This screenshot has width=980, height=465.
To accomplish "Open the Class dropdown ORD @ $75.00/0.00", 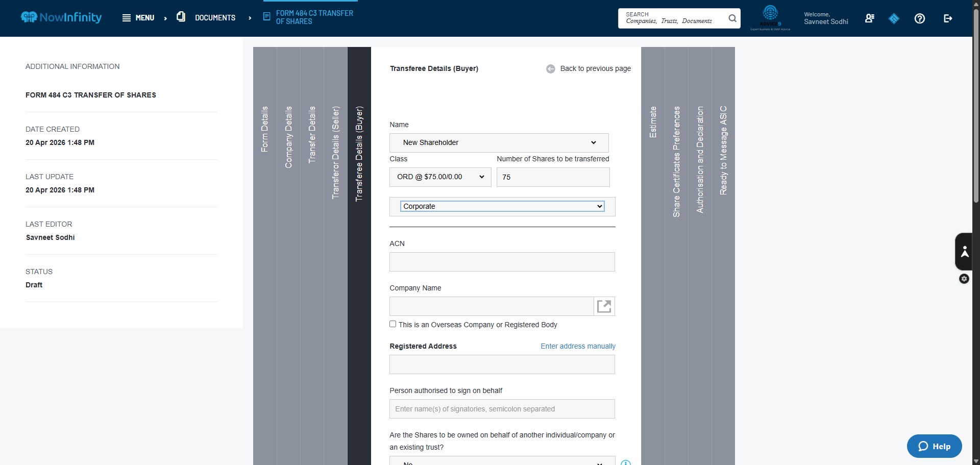I will 440,177.
